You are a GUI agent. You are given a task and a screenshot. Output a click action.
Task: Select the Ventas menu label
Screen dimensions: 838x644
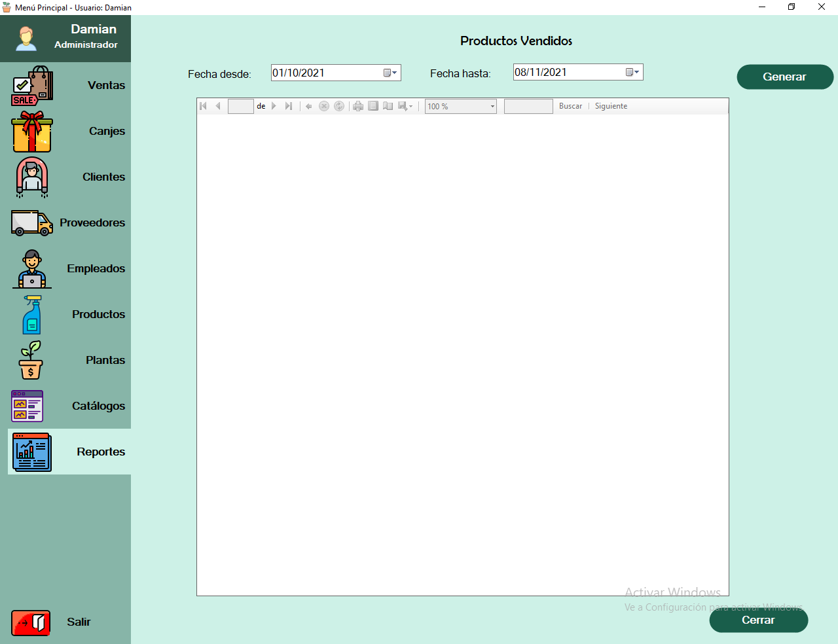107,86
